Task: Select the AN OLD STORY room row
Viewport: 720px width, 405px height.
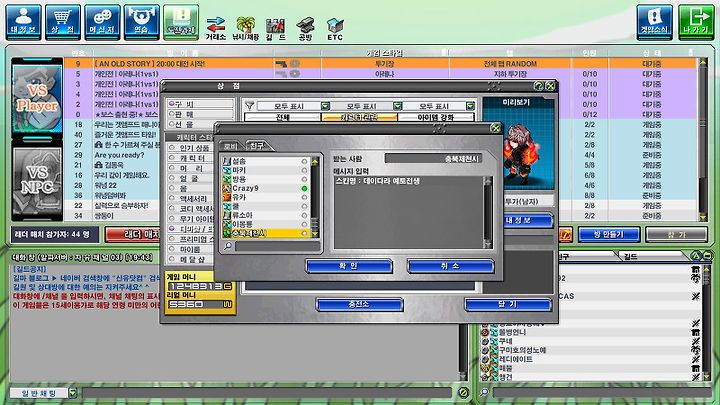Action: 380,63
